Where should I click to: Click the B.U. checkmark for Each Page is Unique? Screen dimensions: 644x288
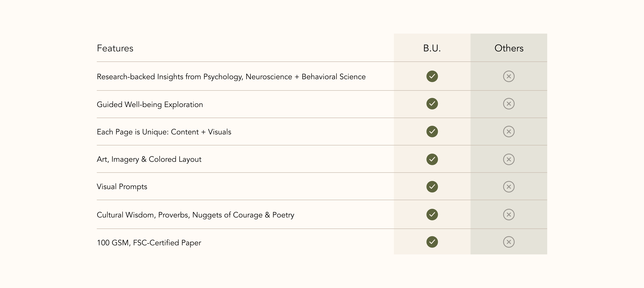coord(432,132)
